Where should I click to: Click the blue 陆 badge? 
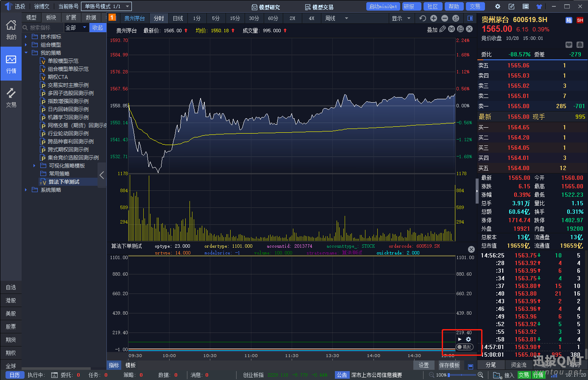569,20
